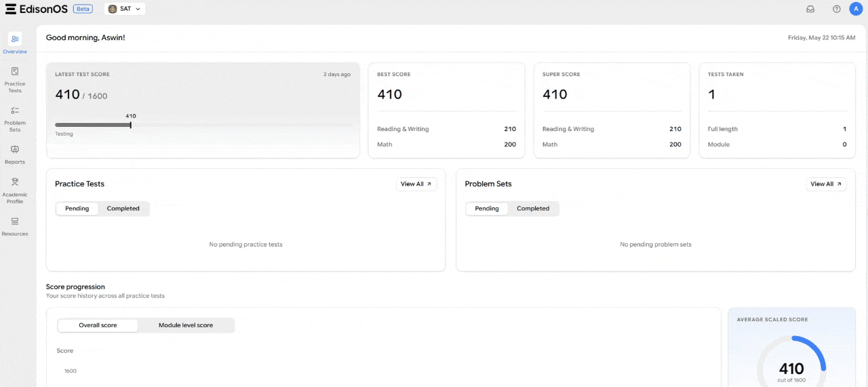Click the Best Score value 410
868x387 pixels.
tap(389, 94)
